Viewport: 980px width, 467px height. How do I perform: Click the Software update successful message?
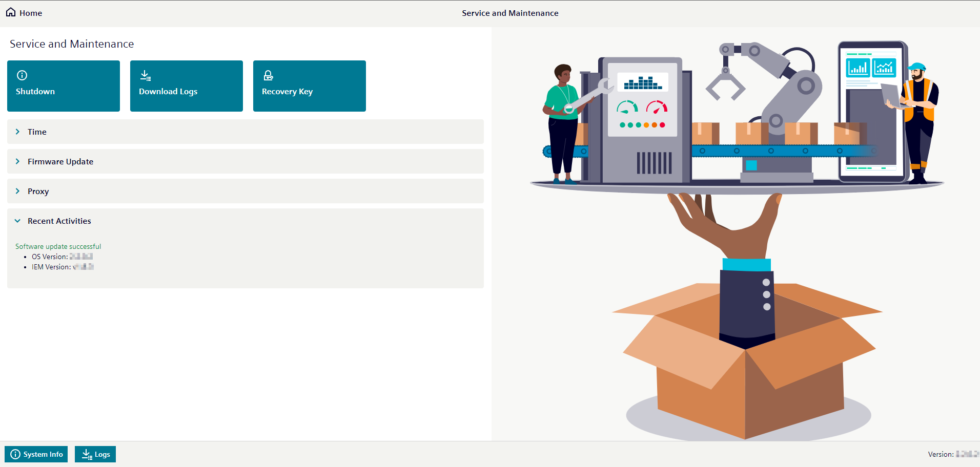pos(58,246)
